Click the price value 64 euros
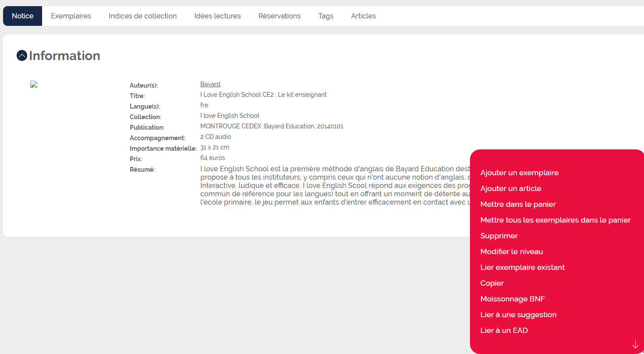 (213, 158)
